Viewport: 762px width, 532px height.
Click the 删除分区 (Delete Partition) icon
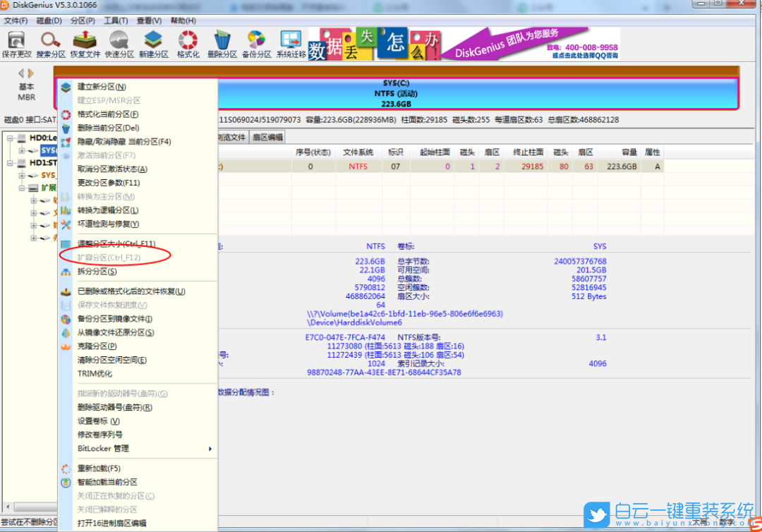[222, 44]
